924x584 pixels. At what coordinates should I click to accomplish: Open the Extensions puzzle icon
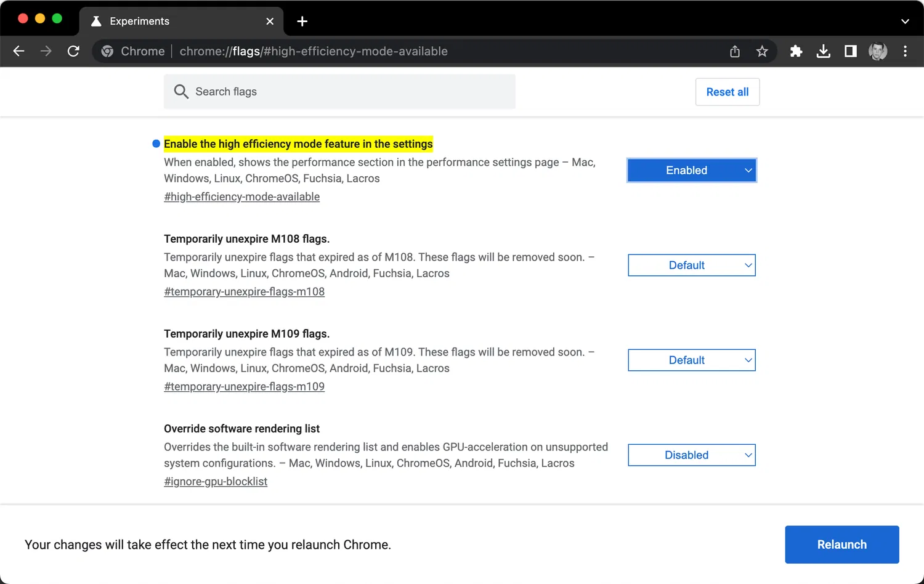796,51
